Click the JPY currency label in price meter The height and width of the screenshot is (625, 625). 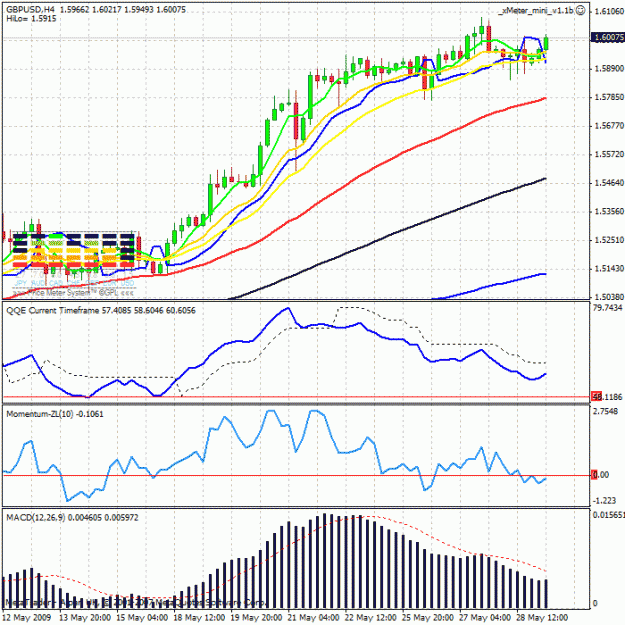coord(21,283)
